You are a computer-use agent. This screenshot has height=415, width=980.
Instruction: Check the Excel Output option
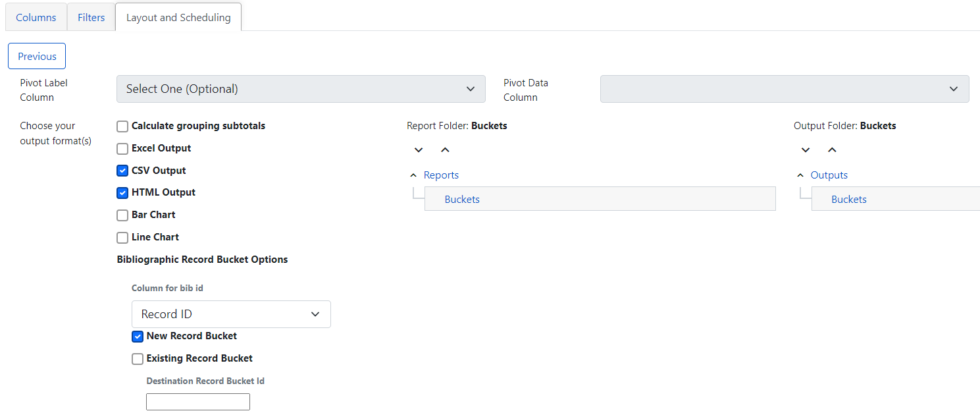pos(122,148)
